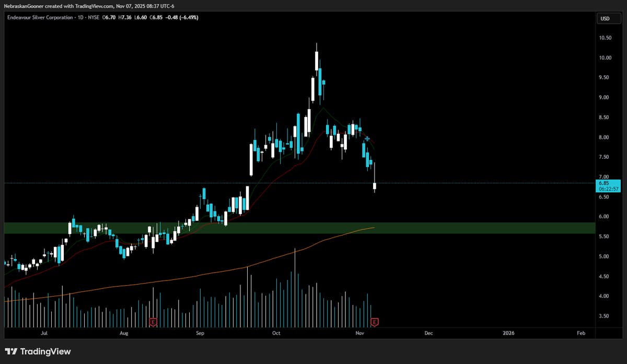Click the earnings "E" marker below the September candles
This screenshot has width=627, height=364.
point(152,322)
